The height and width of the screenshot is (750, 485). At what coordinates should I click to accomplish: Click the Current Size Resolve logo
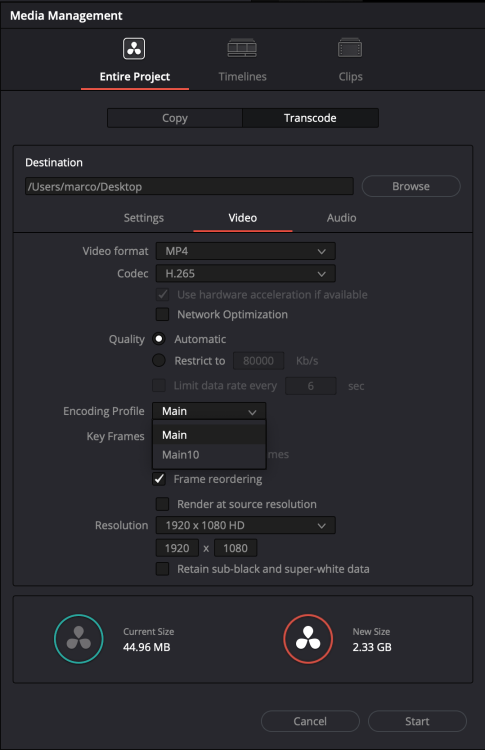coord(79,639)
